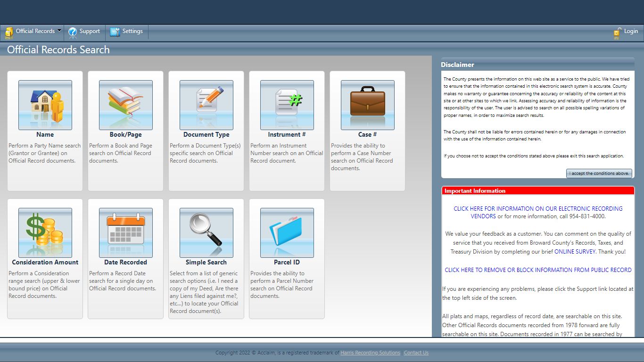
Task: Click the Record Date search description
Action: click(x=123, y=281)
